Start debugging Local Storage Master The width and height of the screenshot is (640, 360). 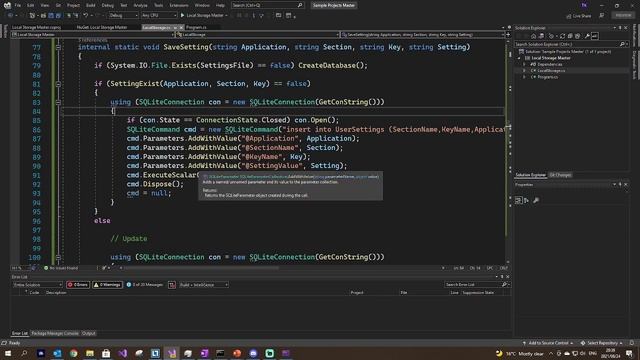204,15
